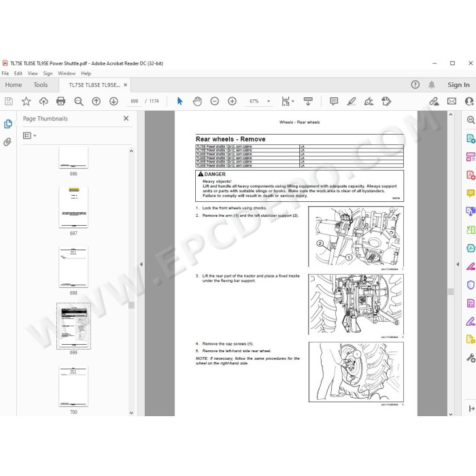Collapse the left navigation pane arrow

click(x=141, y=264)
